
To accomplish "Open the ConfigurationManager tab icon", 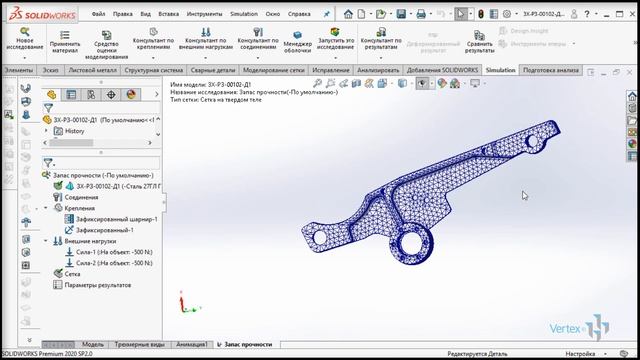I will tap(91, 95).
